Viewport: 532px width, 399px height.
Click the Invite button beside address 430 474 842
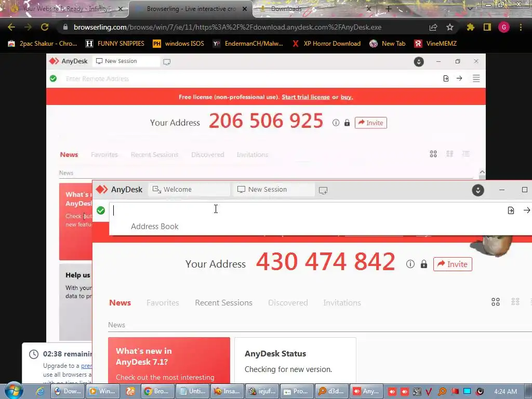pos(453,264)
